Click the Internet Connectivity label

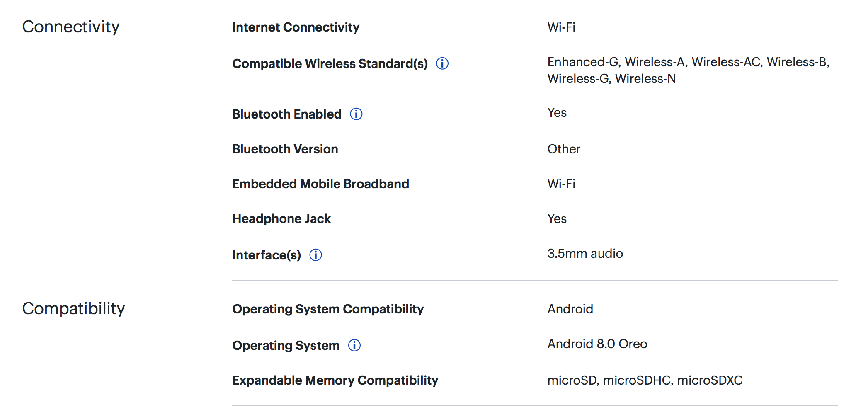point(296,27)
